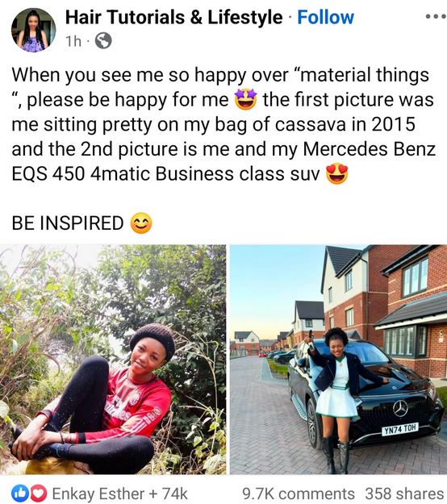Open the Mercedes Benz car photo
This screenshot has height=504, width=447.
[338, 360]
